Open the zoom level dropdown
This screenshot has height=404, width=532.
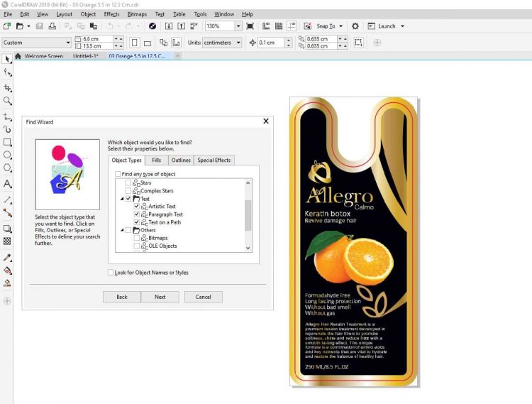[x=238, y=26]
